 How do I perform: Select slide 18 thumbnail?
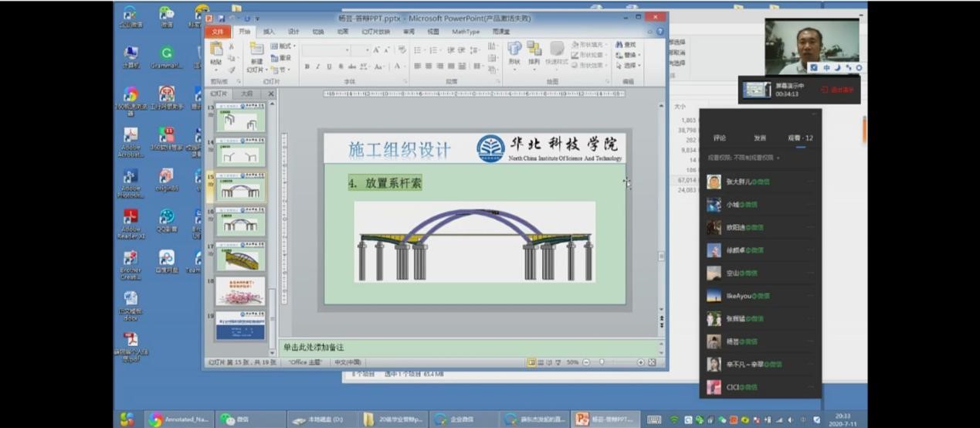[x=240, y=290]
